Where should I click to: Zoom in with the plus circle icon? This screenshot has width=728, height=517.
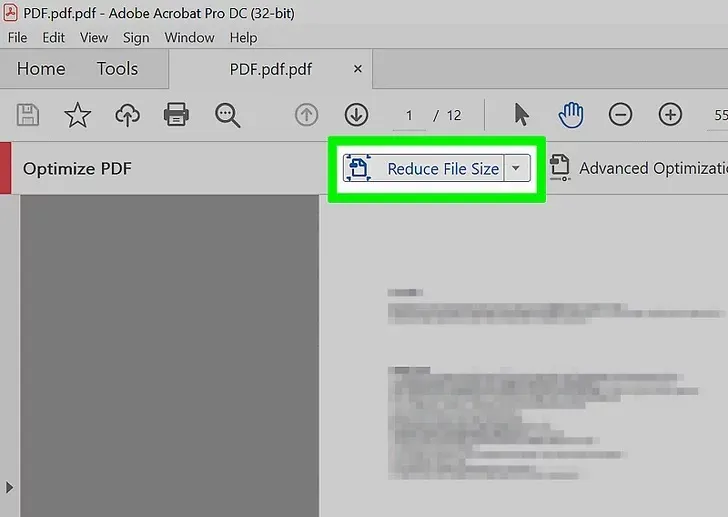coord(670,115)
